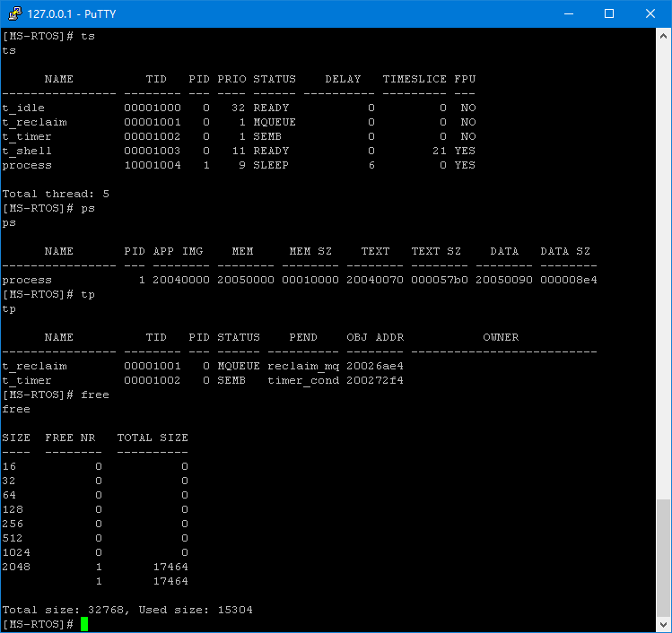The height and width of the screenshot is (633, 672).
Task: Click the OBJ ADDR value '20026ae4'
Action: point(375,366)
